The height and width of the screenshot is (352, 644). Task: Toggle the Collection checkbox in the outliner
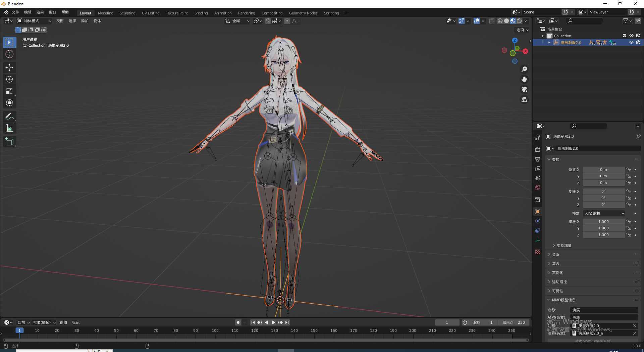point(625,36)
